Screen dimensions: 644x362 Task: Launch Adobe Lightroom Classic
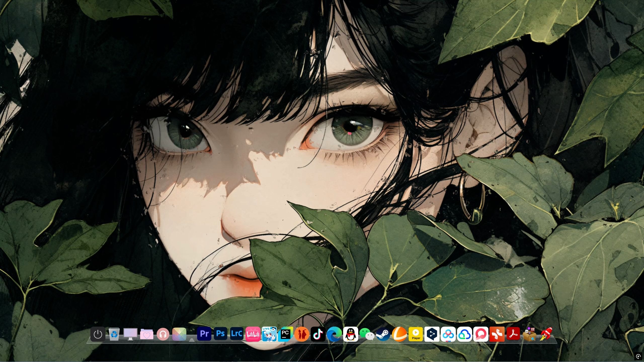(x=237, y=334)
